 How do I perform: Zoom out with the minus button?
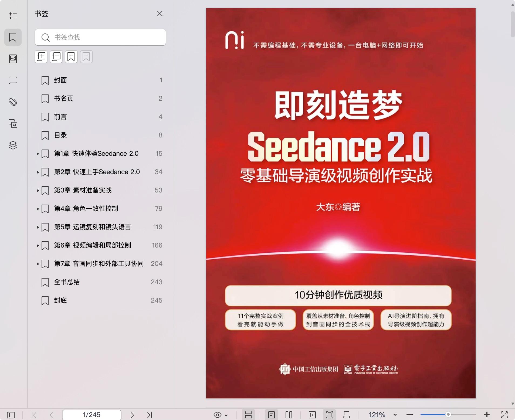click(x=410, y=415)
